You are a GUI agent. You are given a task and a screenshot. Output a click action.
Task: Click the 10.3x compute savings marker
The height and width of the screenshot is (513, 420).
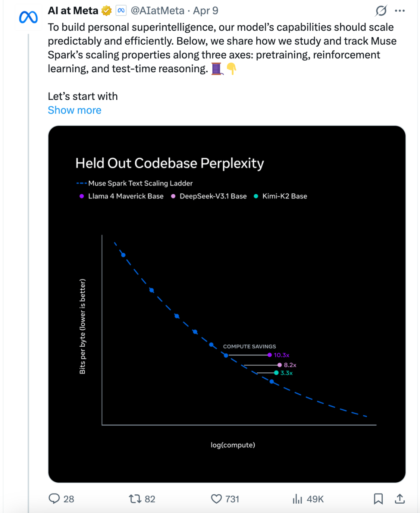270,355
